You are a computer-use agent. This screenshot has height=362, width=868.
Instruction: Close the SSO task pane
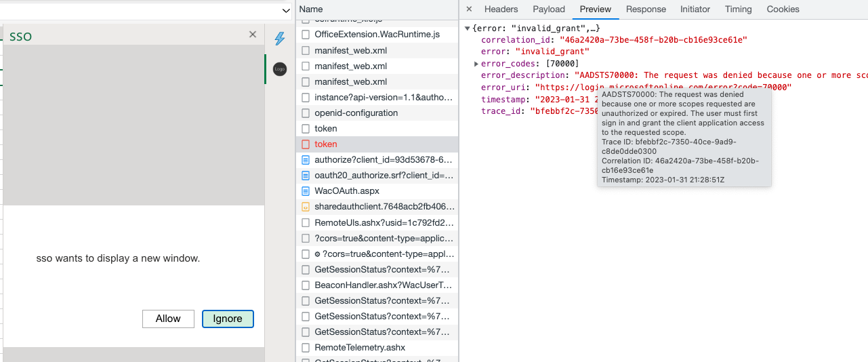[x=253, y=35]
